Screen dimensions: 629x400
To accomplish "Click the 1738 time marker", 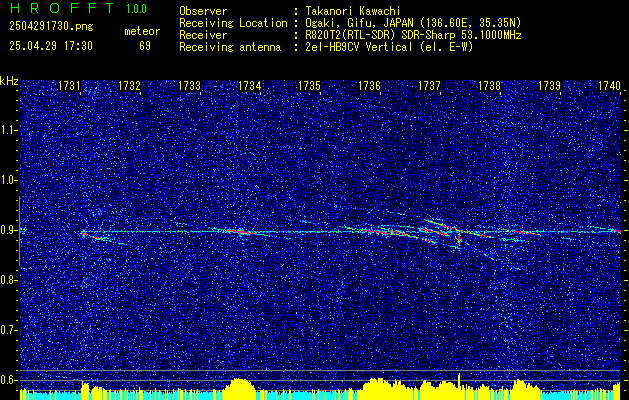I will [490, 86].
